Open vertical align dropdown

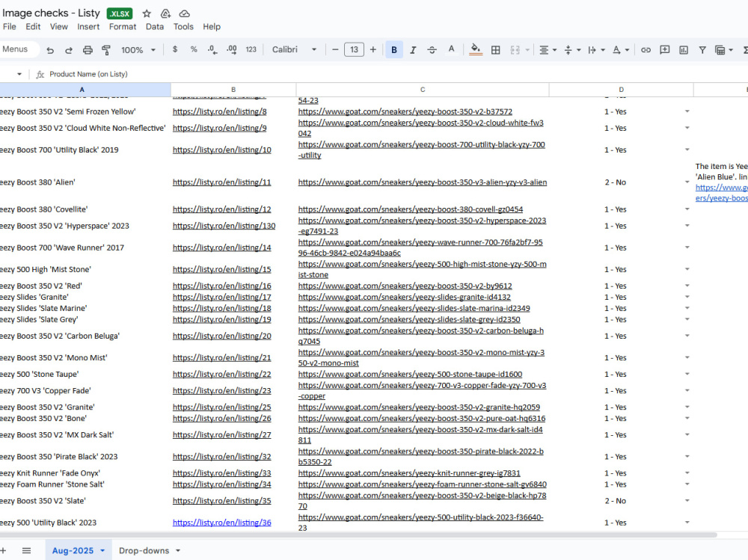coord(572,49)
